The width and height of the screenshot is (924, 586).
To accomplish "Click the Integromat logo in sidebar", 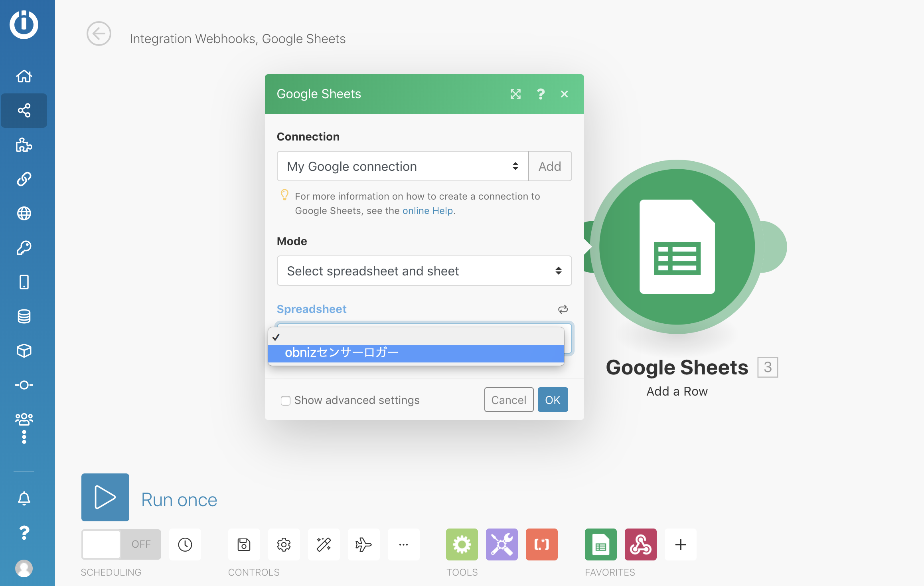I will point(24,24).
